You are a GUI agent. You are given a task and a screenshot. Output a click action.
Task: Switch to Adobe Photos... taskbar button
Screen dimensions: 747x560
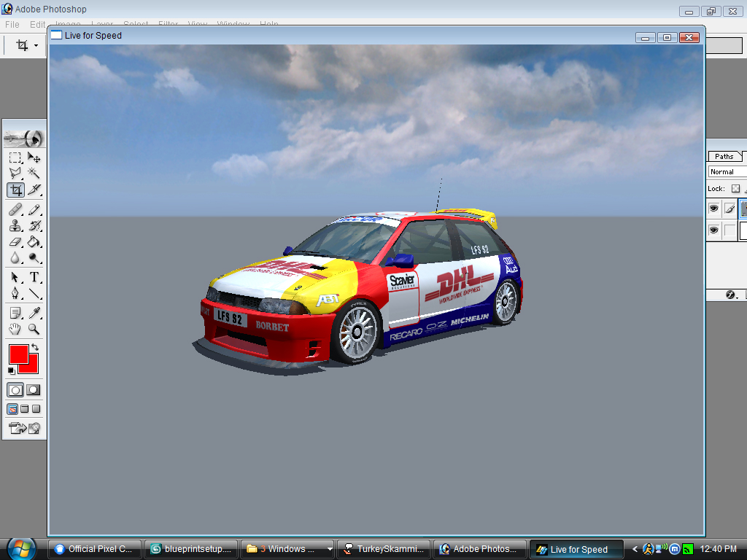click(x=480, y=549)
